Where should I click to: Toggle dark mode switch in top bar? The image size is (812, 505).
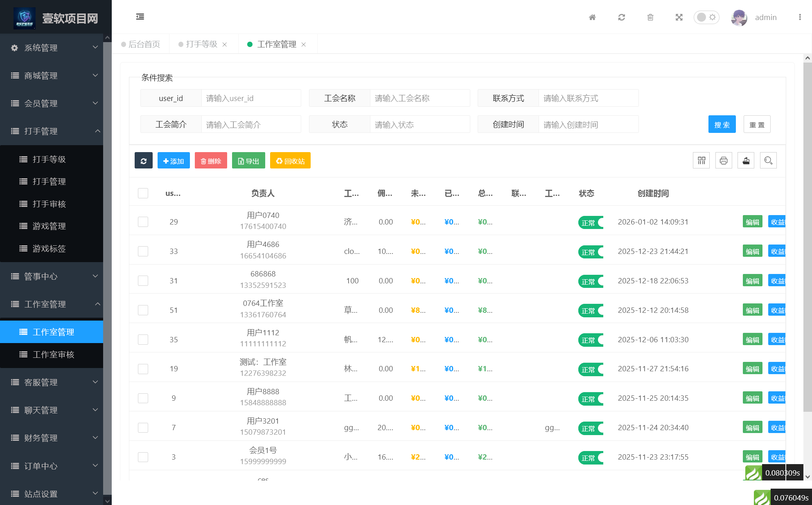(706, 17)
